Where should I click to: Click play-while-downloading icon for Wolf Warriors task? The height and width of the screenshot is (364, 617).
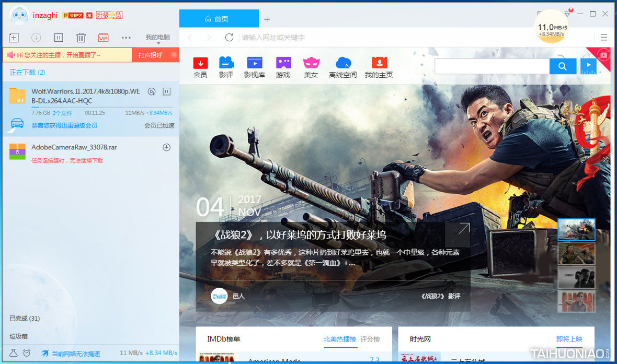pos(152,91)
